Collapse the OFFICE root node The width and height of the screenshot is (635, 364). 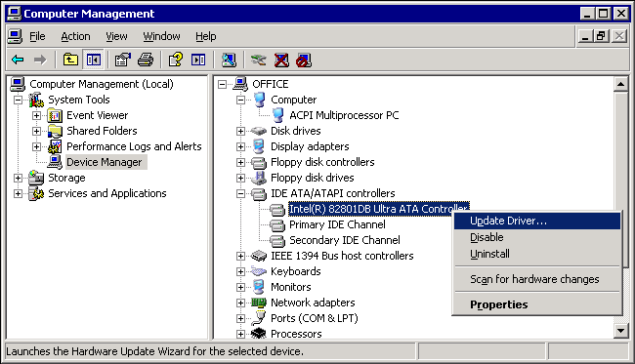(x=222, y=84)
